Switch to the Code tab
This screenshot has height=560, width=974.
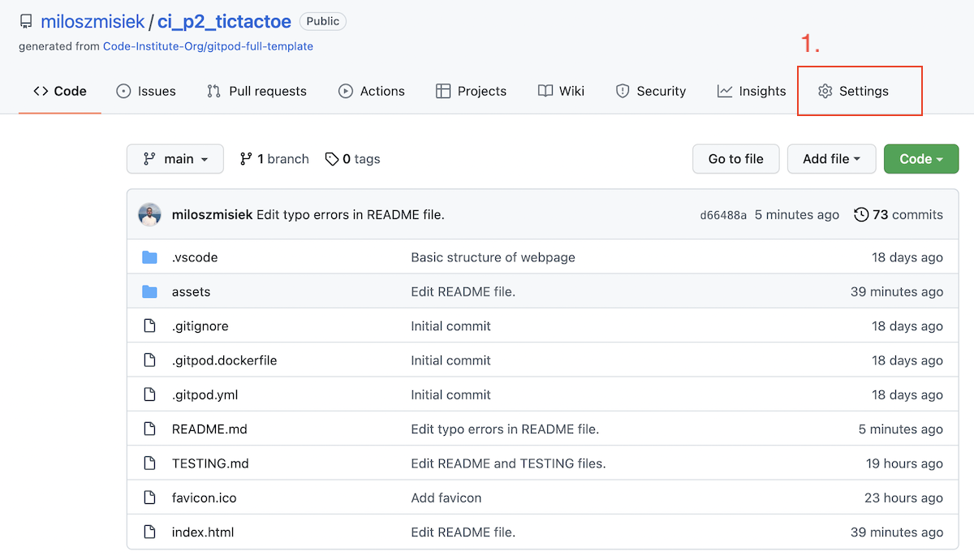60,91
